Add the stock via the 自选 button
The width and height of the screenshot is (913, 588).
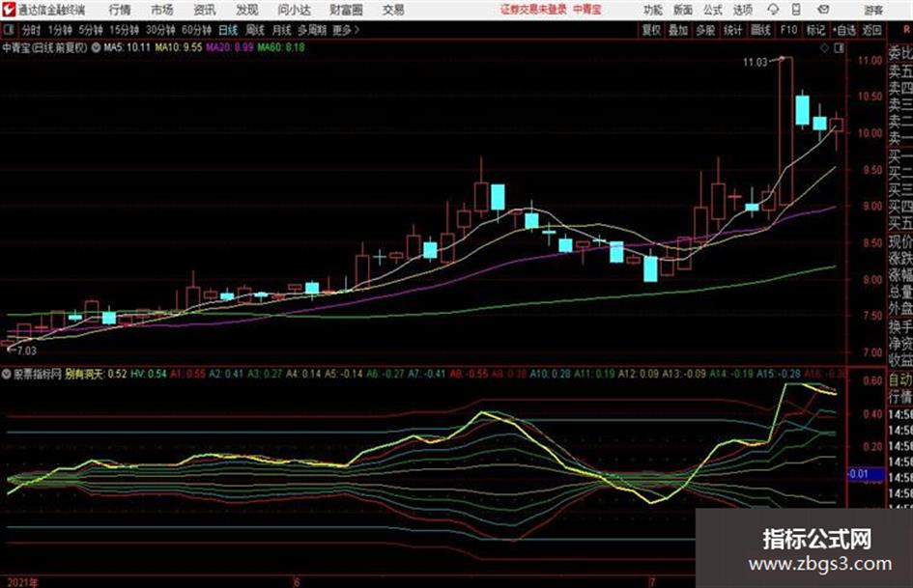[x=844, y=30]
